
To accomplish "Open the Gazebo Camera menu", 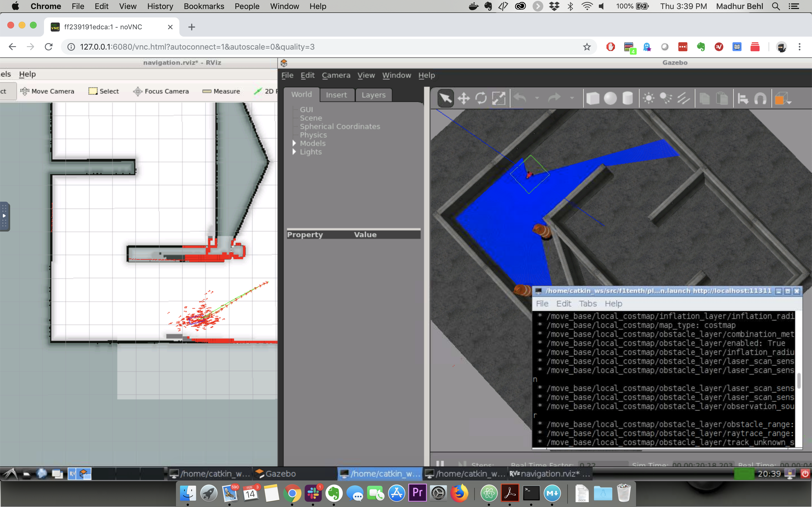I will tap(336, 75).
